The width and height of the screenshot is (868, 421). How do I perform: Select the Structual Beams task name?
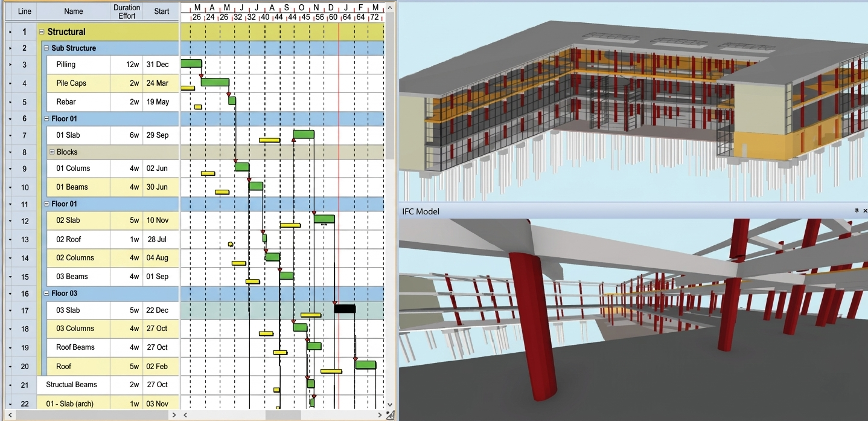[71, 385]
